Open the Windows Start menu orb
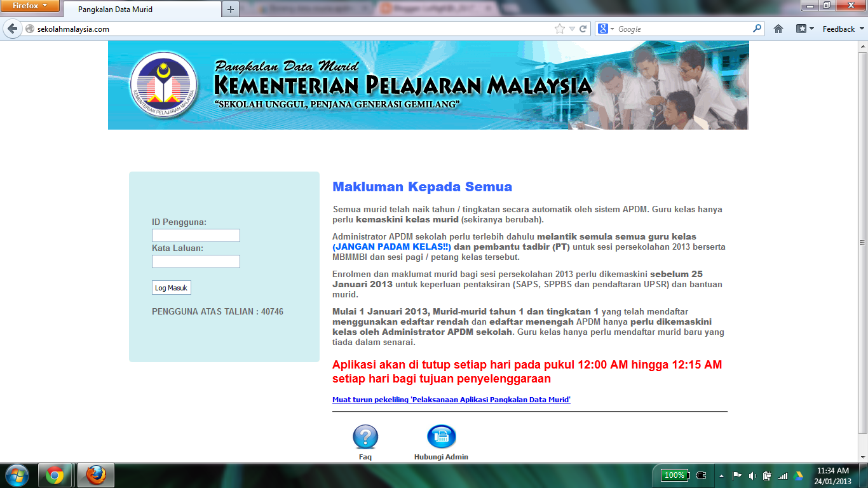The image size is (868, 488). pyautogui.click(x=16, y=474)
